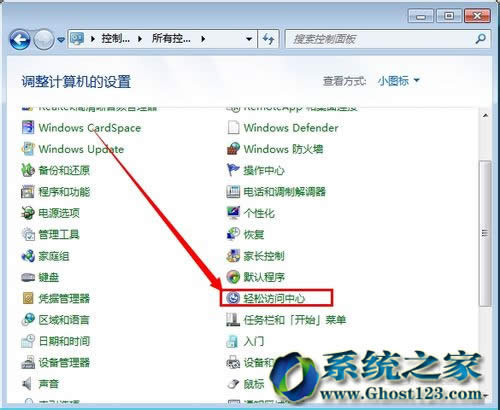Viewport: 500px width, 410px height.
Task: Open the Windows Update icon
Action: 28,149
